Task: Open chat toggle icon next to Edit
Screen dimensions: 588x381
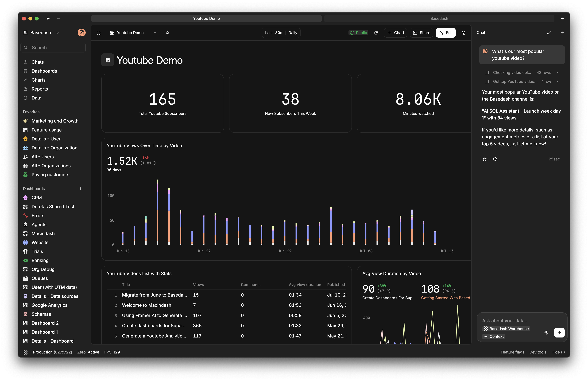Action: pos(464,33)
